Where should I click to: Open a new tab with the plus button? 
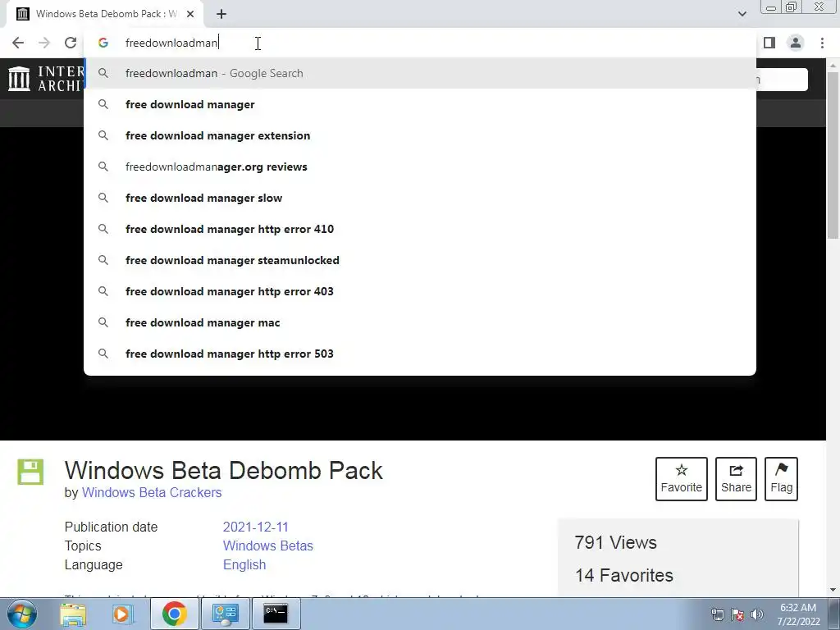pos(221,14)
